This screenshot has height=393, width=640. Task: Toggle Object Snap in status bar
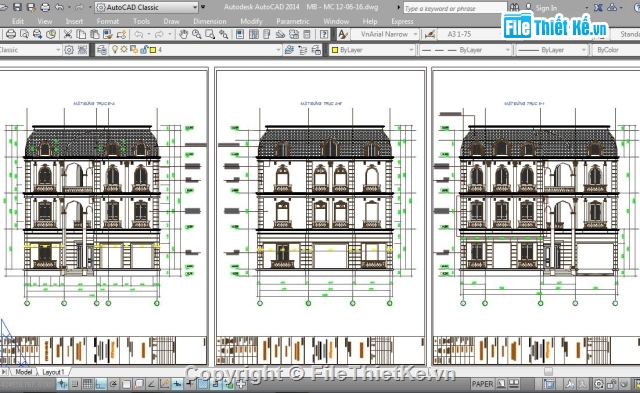click(126, 384)
